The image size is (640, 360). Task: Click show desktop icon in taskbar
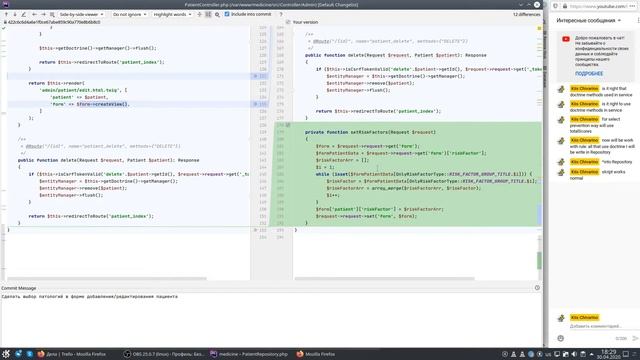click(626, 354)
